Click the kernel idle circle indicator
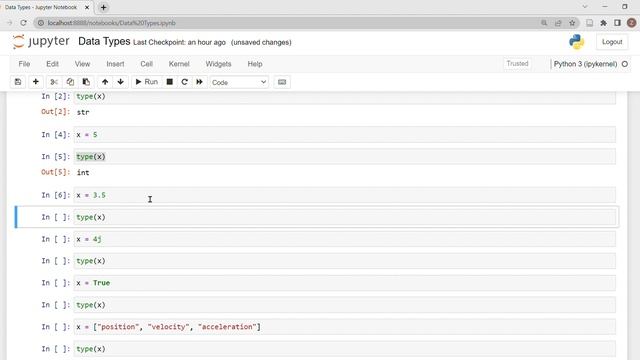This screenshot has width=640, height=360. (624, 64)
